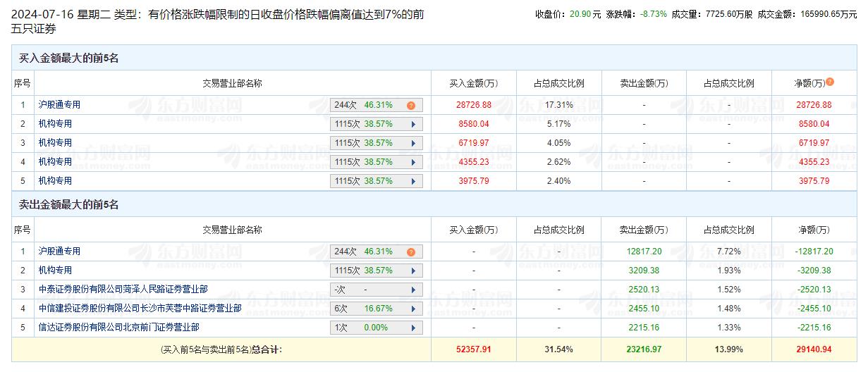Select the 4.05% share cell

point(559,142)
